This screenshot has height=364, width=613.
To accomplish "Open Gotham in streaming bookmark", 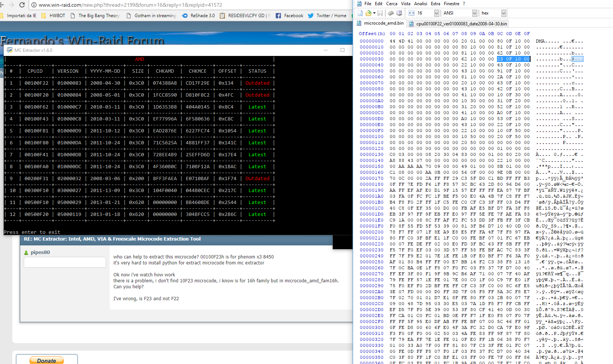I will pyautogui.click(x=151, y=16).
